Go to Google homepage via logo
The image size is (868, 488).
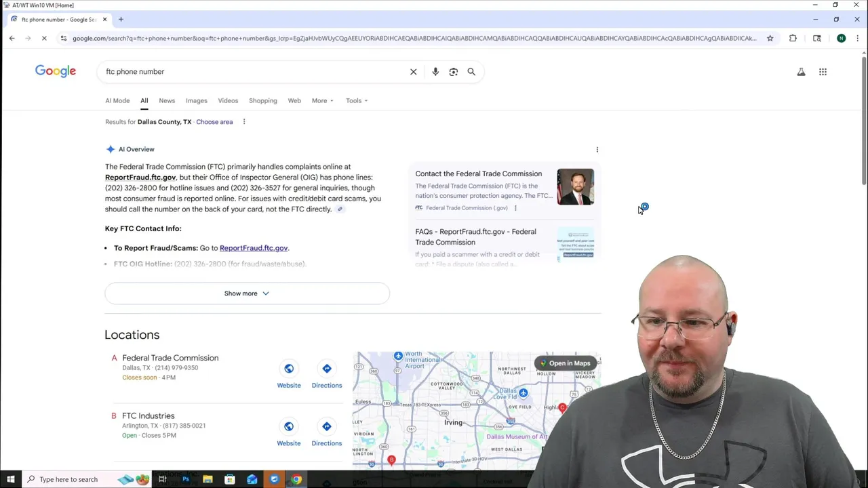[x=56, y=72]
